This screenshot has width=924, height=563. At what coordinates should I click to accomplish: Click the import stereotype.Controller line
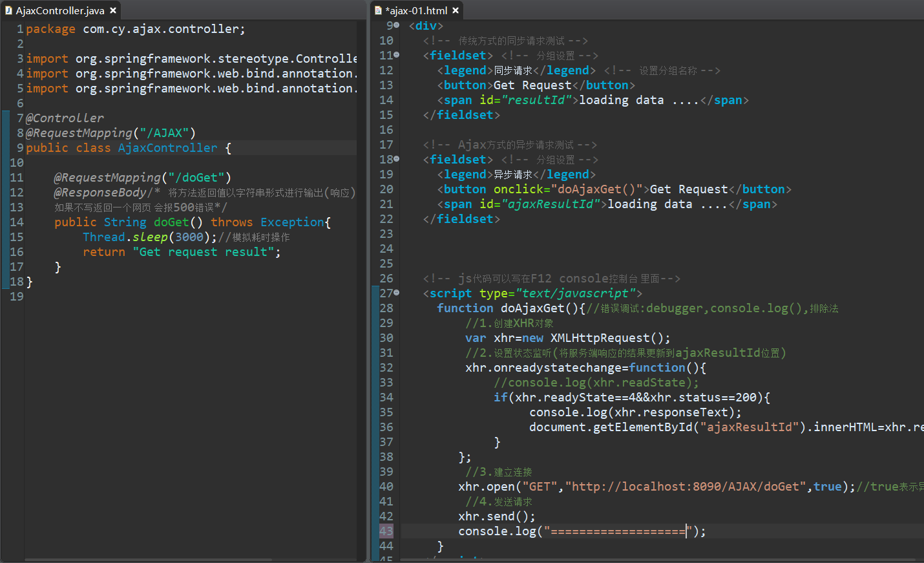click(191, 58)
